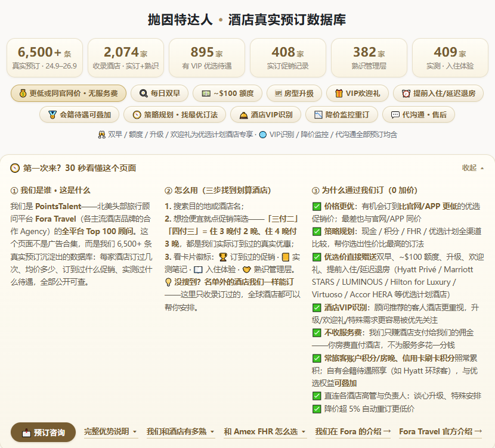Select the 更低或同官网价·无服务费 pill

click(69, 94)
